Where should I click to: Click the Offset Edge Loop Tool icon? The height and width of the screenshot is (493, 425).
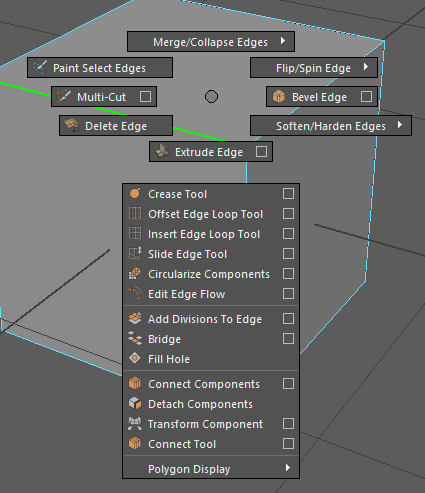(x=135, y=213)
